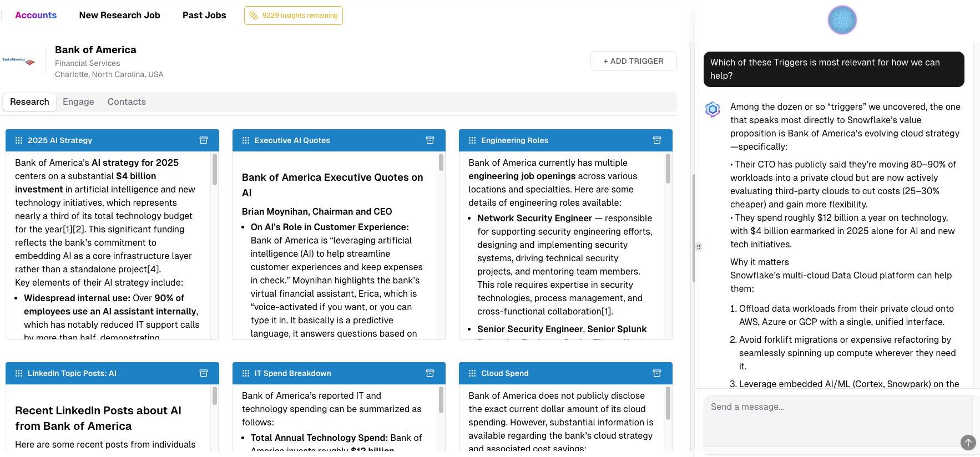
Task: Select the Research tab
Action: pyautogui.click(x=29, y=102)
